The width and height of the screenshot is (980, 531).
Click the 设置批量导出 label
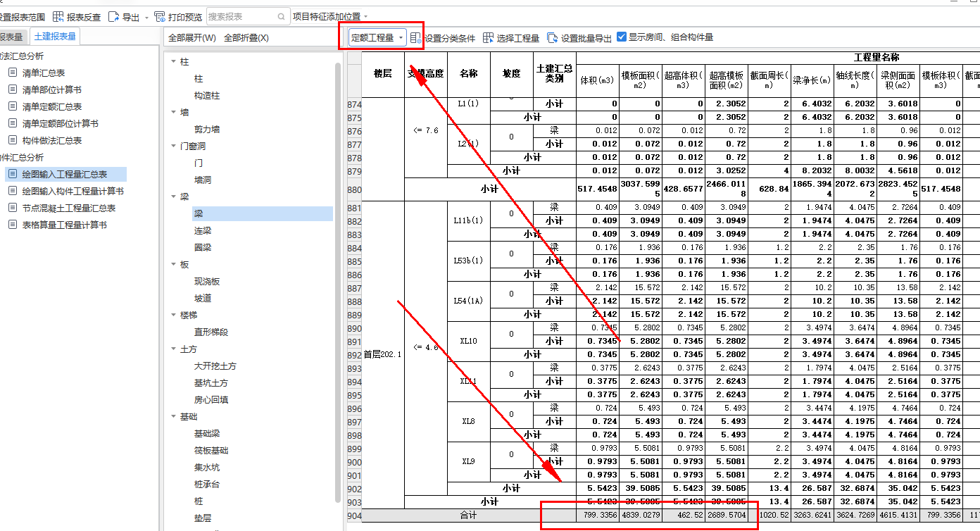(x=586, y=38)
